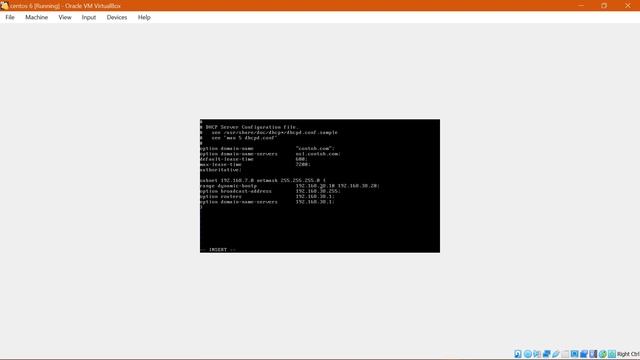Click the shared folders status icon

click(x=565, y=354)
